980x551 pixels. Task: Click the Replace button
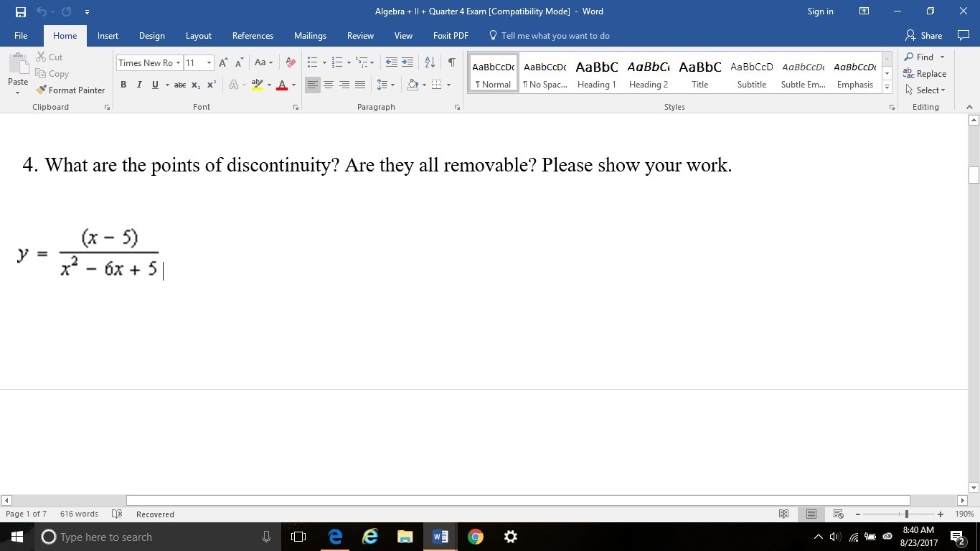[x=925, y=74]
